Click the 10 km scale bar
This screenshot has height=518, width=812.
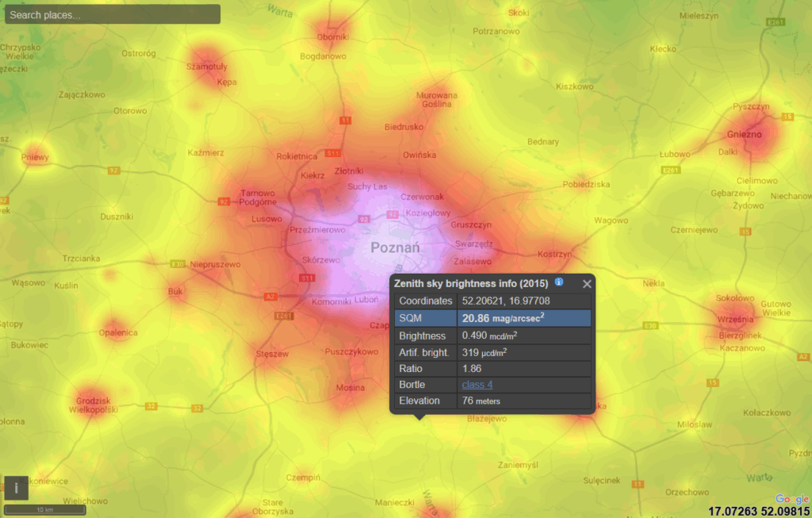(x=44, y=509)
